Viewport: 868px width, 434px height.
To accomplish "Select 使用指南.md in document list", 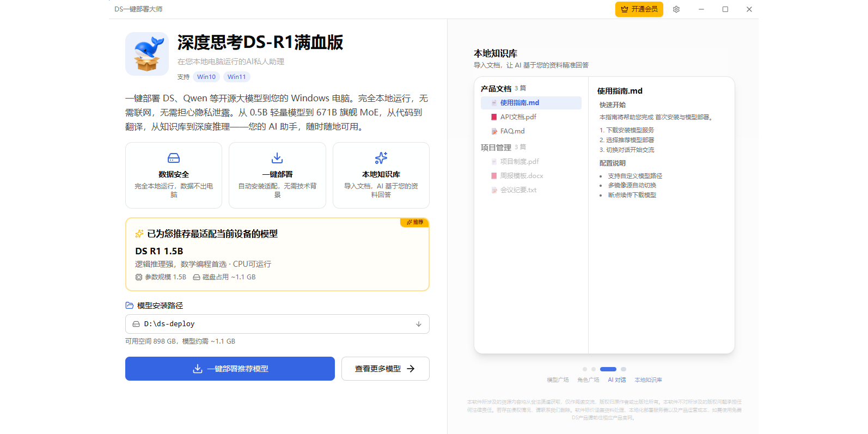I will click(531, 103).
